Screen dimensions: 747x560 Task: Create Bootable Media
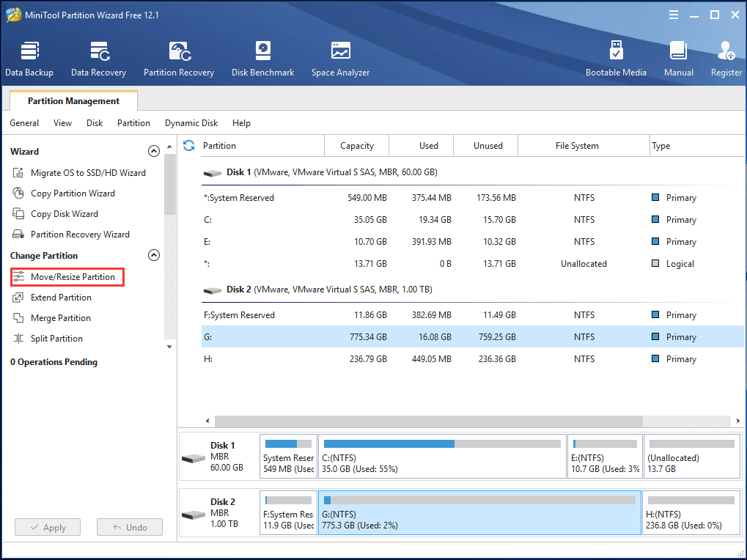pos(616,59)
